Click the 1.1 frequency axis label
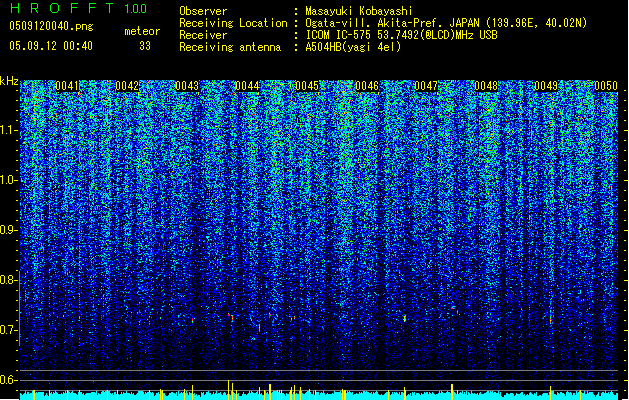629x400 pixels. pyautogui.click(x=9, y=130)
